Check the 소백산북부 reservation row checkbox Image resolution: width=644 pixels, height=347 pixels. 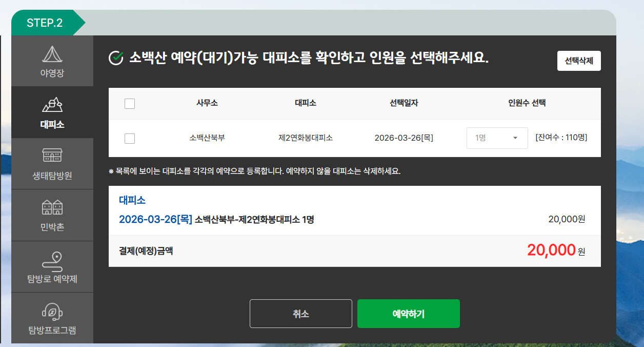[x=130, y=138]
